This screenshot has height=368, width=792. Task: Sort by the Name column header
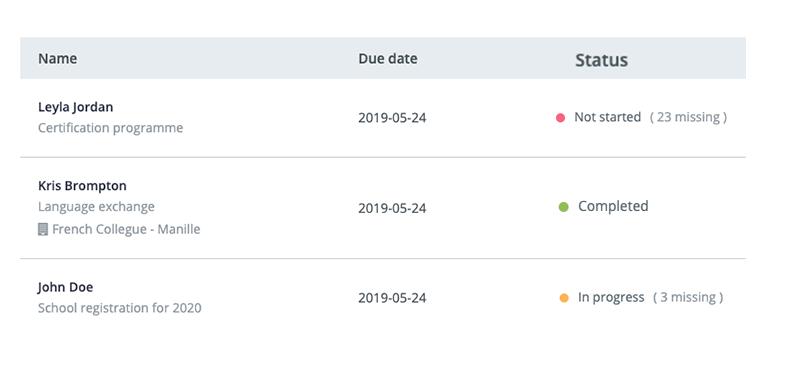(58, 59)
